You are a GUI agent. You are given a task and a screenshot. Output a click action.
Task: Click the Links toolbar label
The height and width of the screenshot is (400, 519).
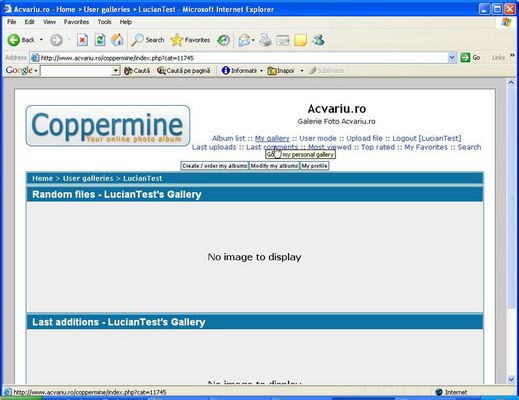tap(498, 58)
